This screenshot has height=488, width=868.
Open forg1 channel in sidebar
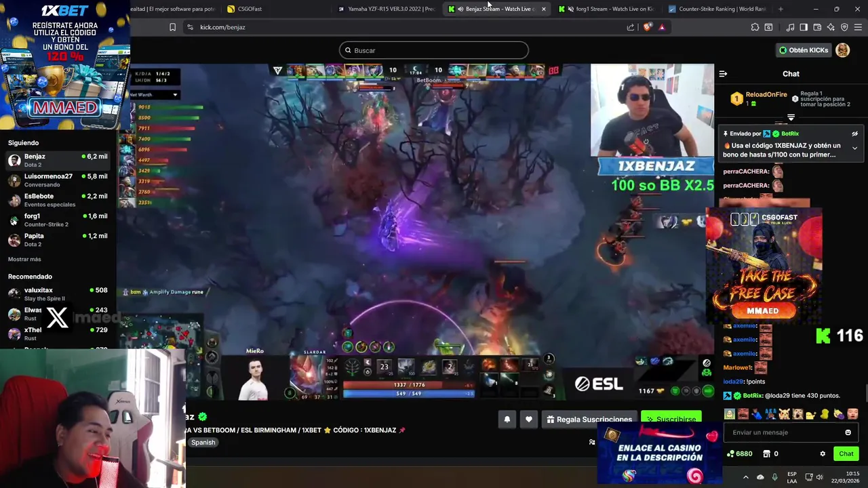coord(58,220)
